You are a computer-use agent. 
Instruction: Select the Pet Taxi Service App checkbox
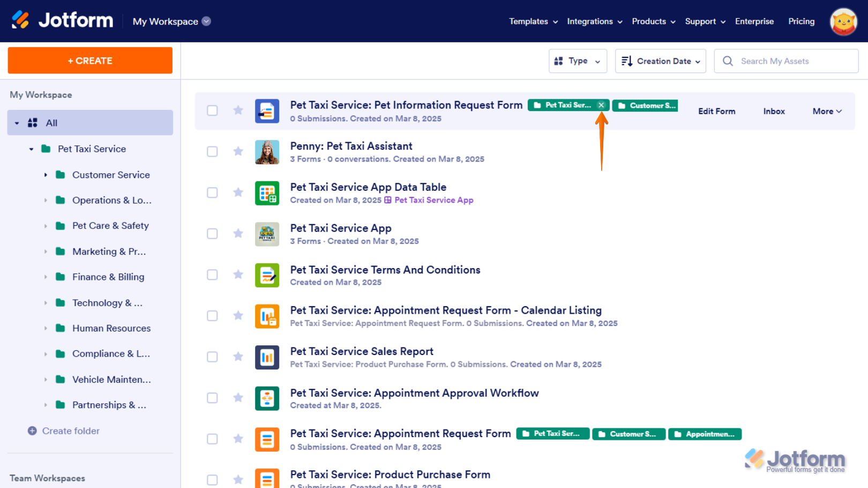tap(212, 233)
